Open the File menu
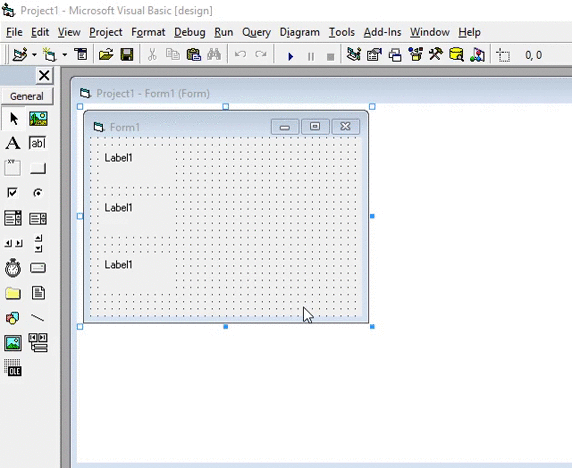 (x=14, y=32)
